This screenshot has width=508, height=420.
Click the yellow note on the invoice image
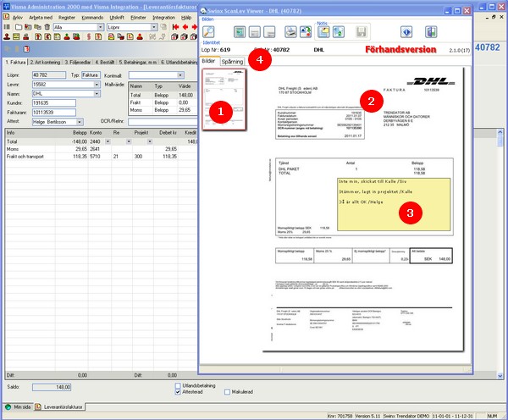tap(394, 204)
